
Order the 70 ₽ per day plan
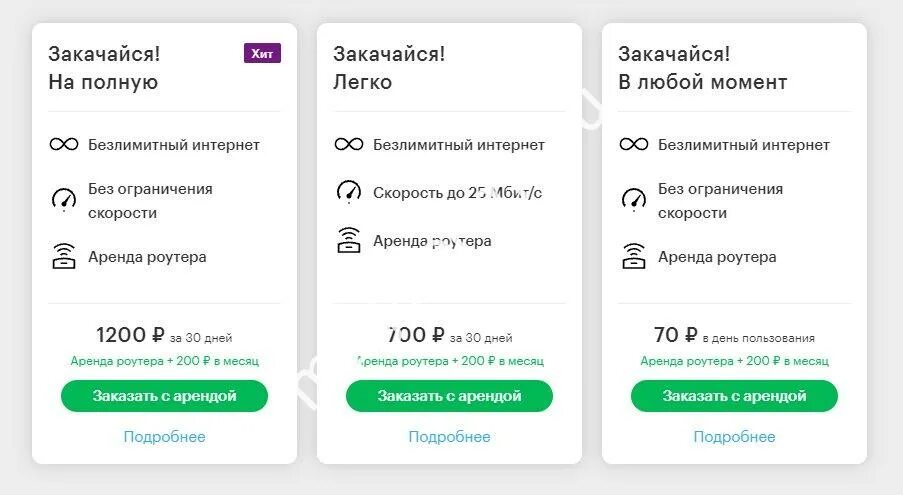(x=734, y=396)
